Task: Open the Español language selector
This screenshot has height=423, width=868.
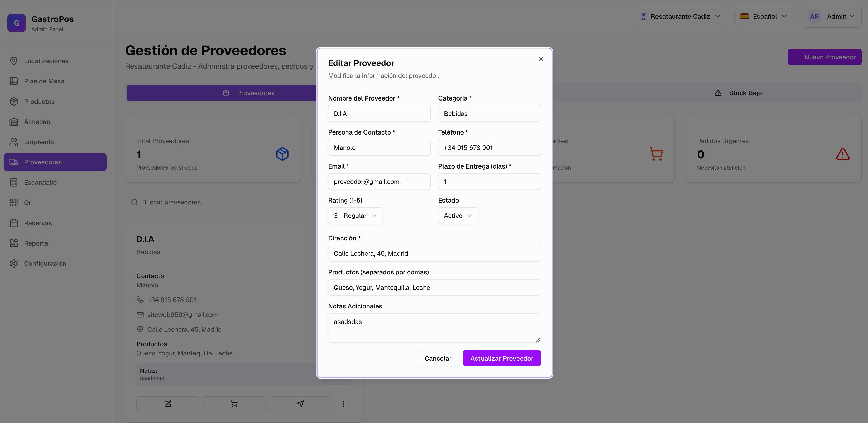Action: (764, 16)
